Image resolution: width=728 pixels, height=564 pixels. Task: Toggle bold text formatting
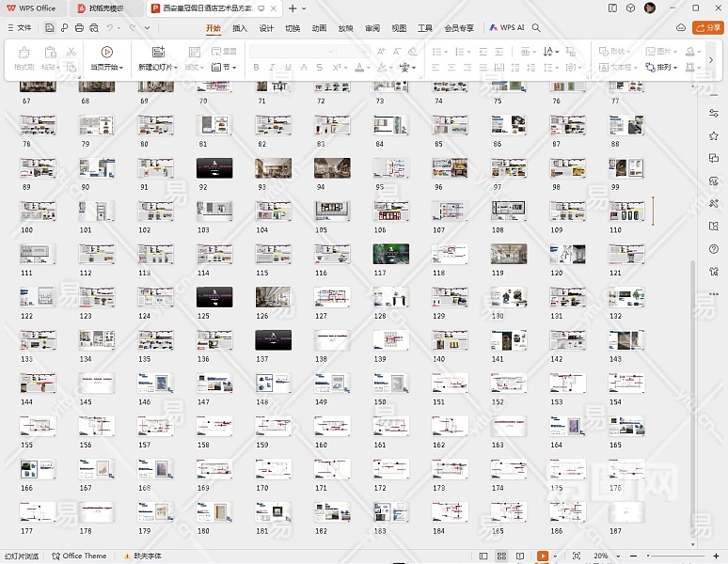(x=257, y=68)
